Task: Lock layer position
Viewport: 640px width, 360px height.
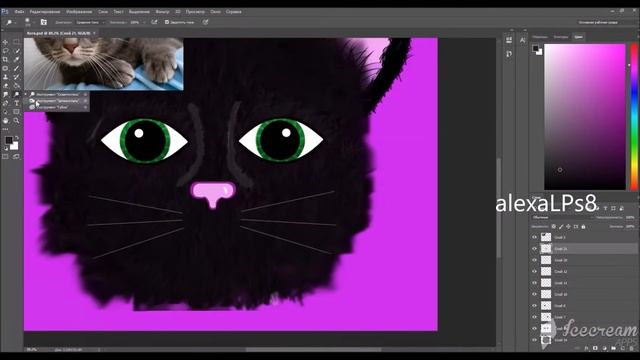Action: 569,227
